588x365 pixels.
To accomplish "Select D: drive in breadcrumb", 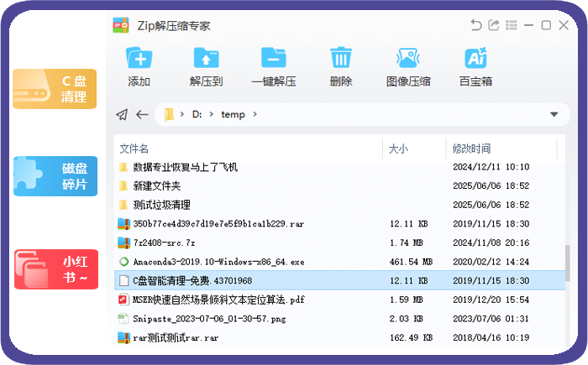I will coord(197,114).
